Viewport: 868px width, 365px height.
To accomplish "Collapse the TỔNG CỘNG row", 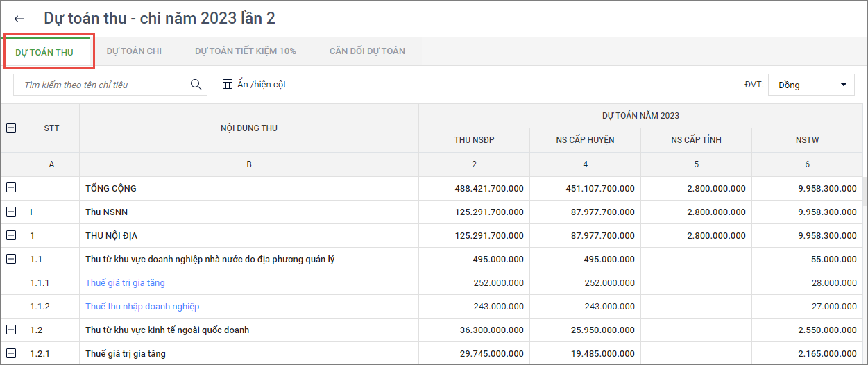I will coord(11,188).
